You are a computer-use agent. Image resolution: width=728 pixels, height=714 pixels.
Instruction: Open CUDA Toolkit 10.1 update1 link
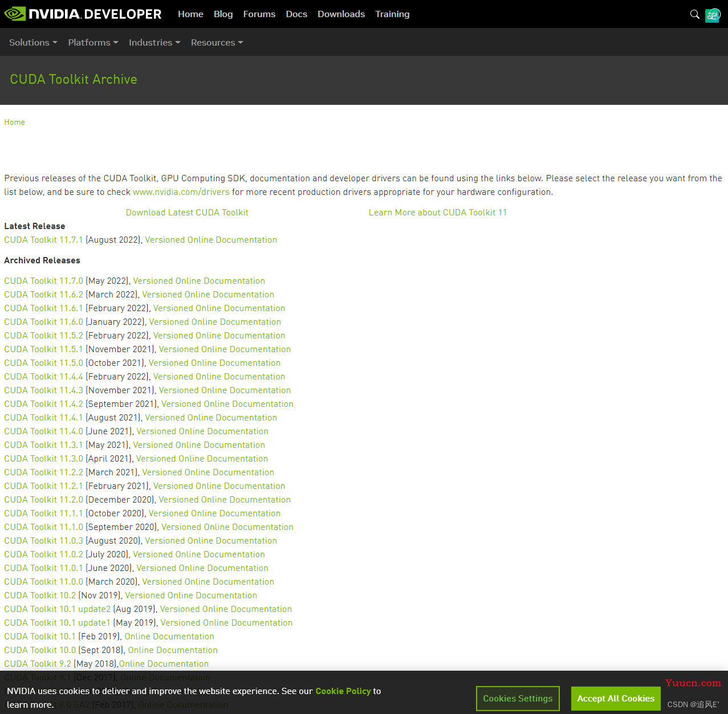(57, 623)
